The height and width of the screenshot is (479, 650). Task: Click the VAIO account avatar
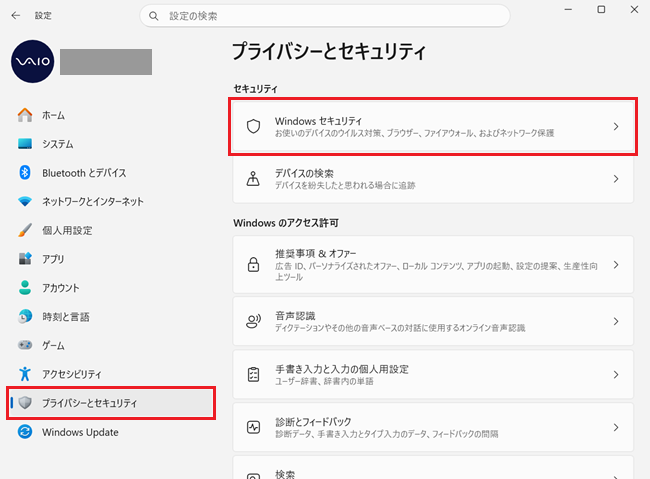point(32,61)
